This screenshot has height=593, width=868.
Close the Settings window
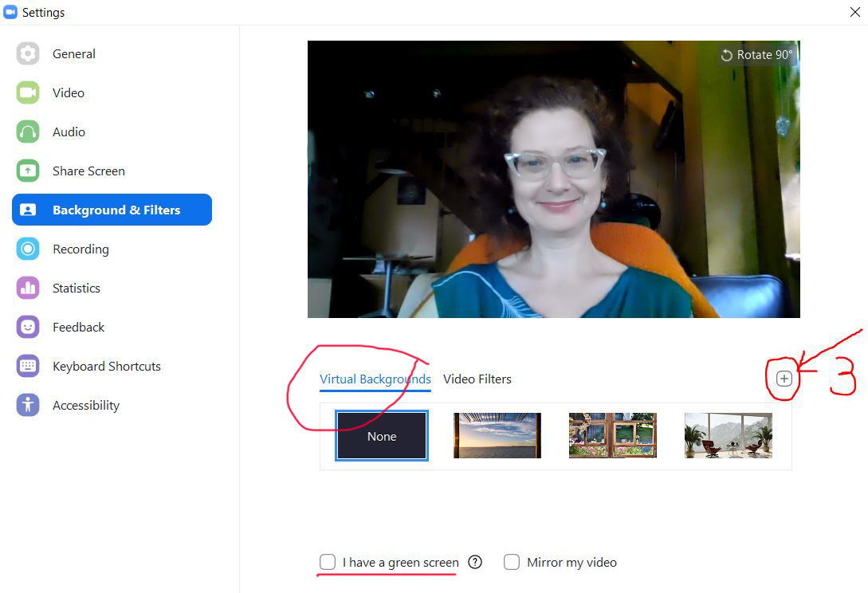(854, 12)
